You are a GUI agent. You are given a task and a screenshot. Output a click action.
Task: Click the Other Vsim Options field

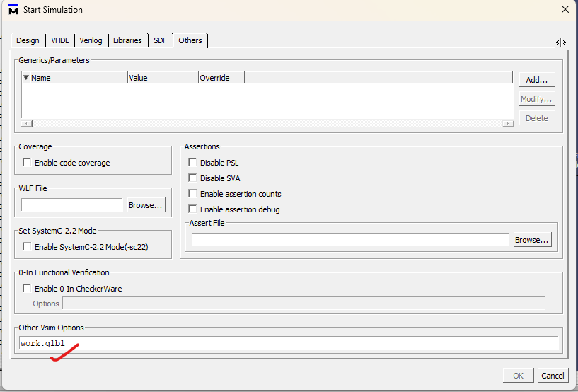(289, 343)
